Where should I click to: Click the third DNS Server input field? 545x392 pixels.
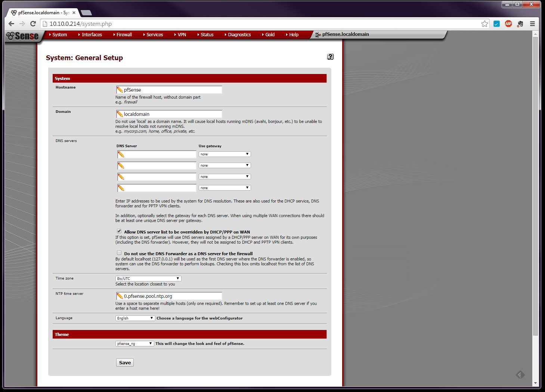(x=157, y=177)
